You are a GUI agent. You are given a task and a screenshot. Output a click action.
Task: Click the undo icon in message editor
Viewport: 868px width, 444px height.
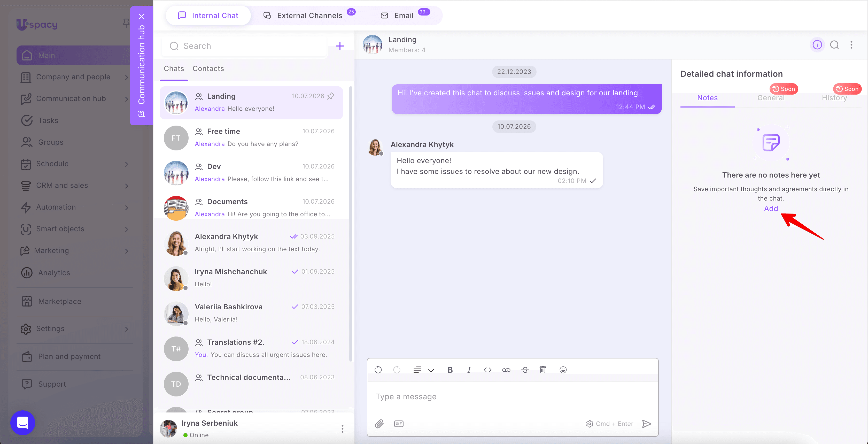(x=378, y=370)
